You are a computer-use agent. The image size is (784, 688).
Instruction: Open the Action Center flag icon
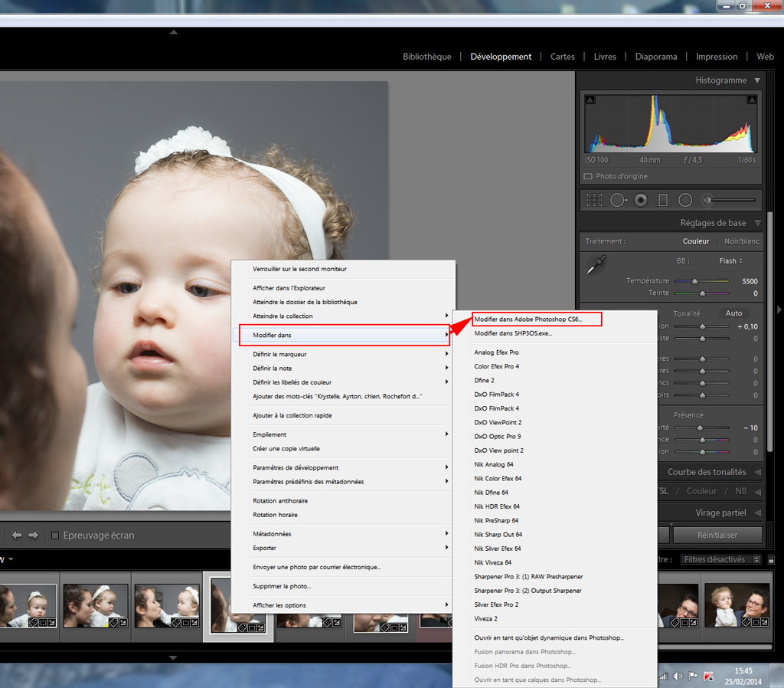(693, 676)
